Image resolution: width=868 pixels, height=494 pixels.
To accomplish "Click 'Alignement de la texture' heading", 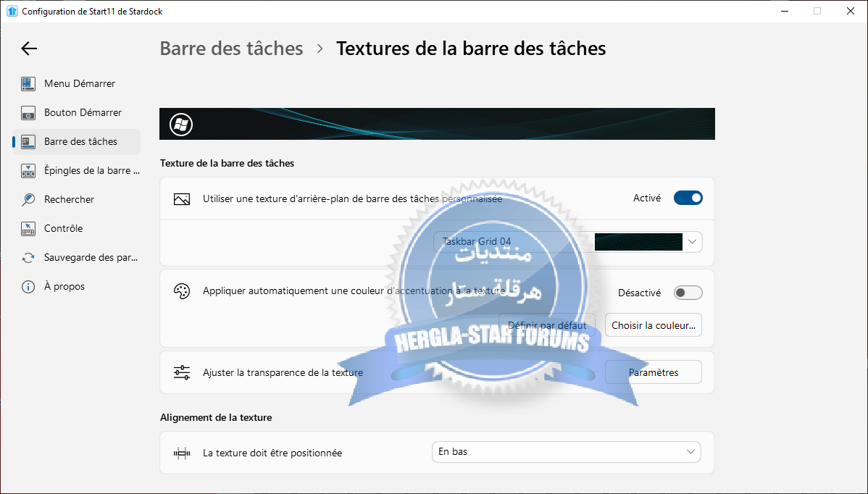I will point(216,418).
